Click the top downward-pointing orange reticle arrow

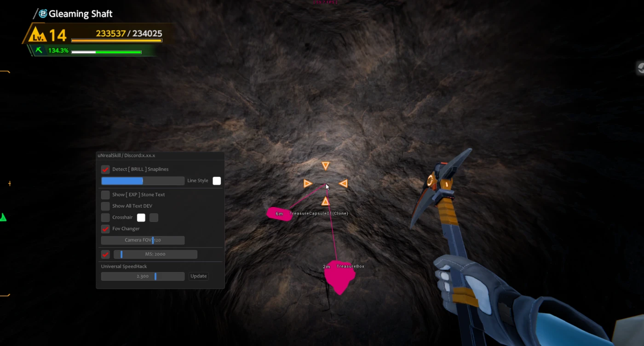click(x=326, y=165)
